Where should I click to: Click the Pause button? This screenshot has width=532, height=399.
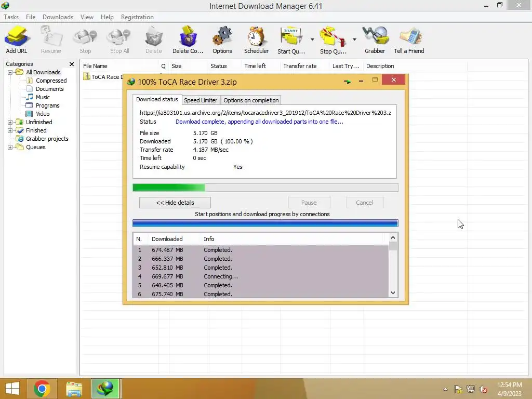309,203
